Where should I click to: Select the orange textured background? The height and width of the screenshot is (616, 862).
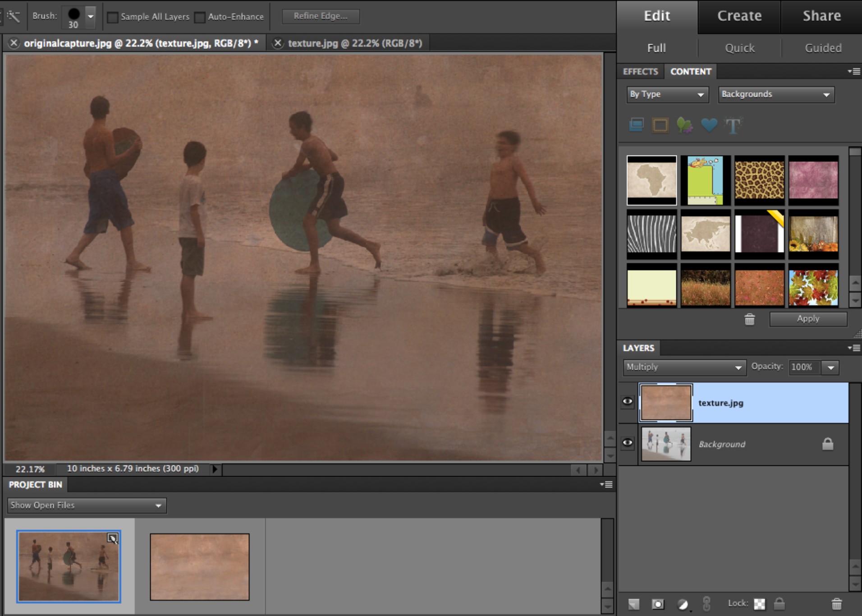click(x=759, y=286)
